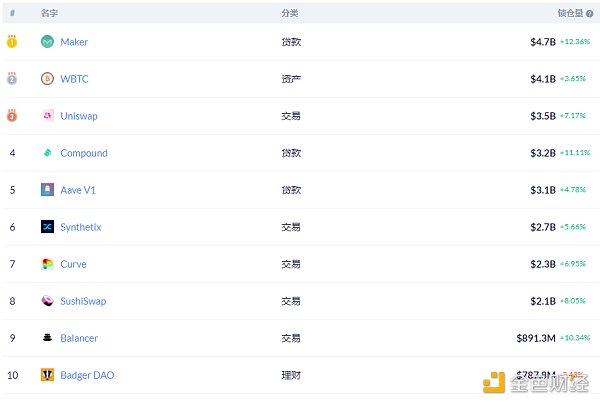Open the Maker project link
Viewport: 600px width, 404px height.
[74, 42]
